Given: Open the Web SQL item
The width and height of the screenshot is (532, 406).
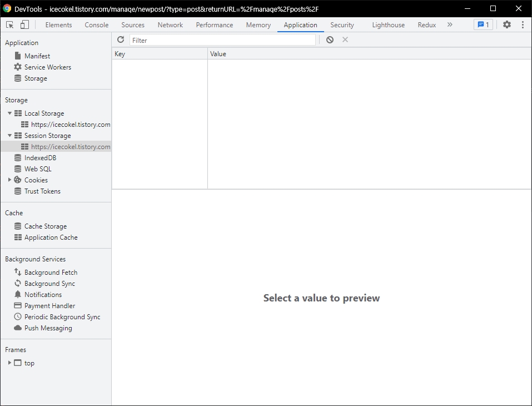Looking at the screenshot, I should pyautogui.click(x=38, y=169).
